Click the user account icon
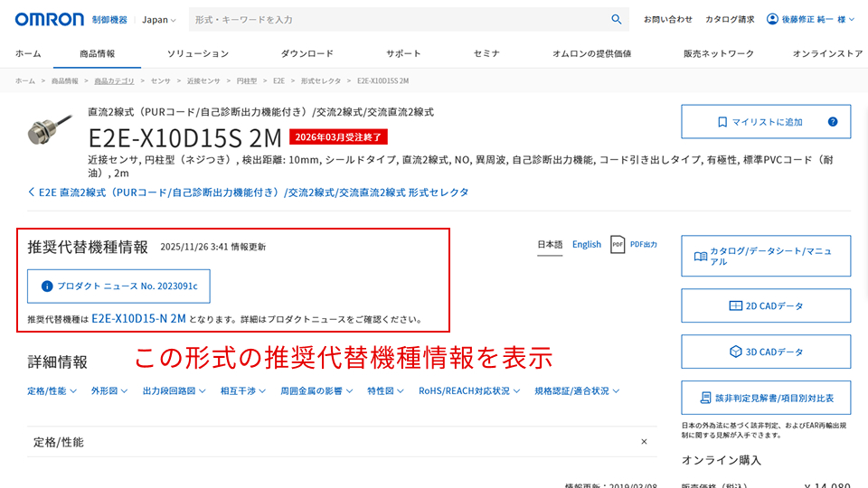 772,19
